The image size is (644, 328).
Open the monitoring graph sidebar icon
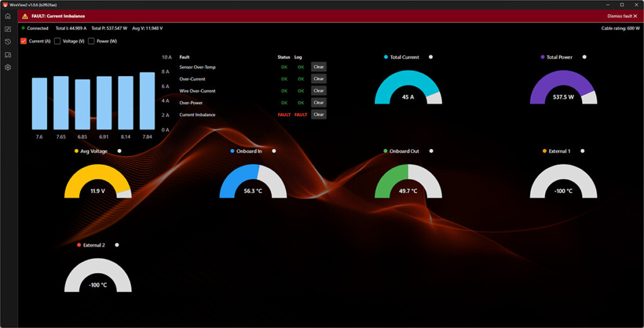tap(8, 29)
